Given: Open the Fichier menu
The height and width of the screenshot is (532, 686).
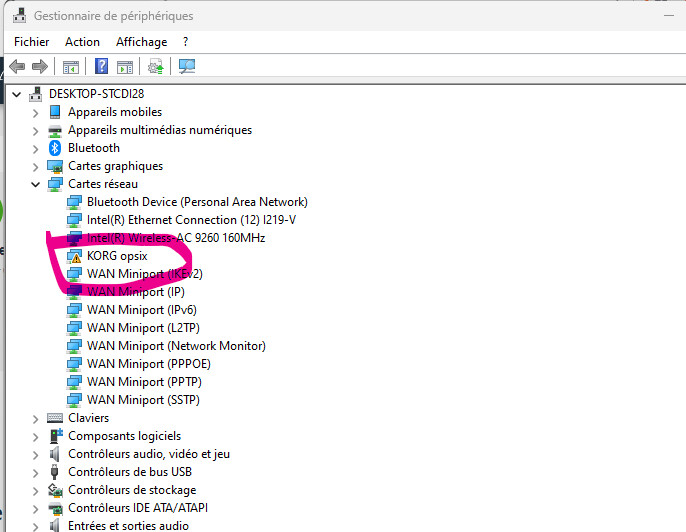Looking at the screenshot, I should pyautogui.click(x=32, y=42).
